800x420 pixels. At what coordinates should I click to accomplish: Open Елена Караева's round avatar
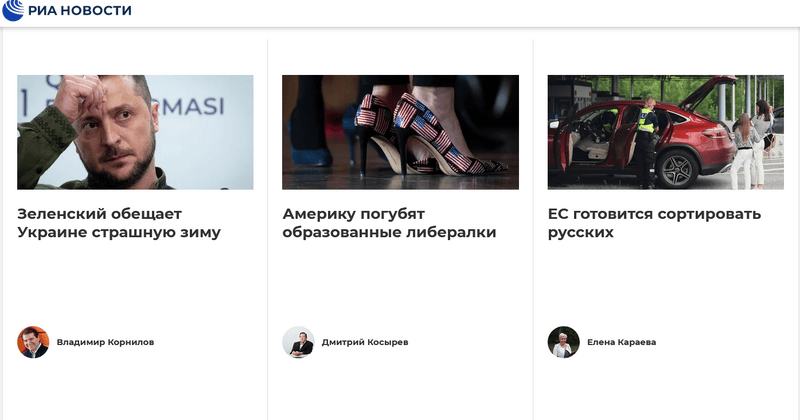[563, 342]
